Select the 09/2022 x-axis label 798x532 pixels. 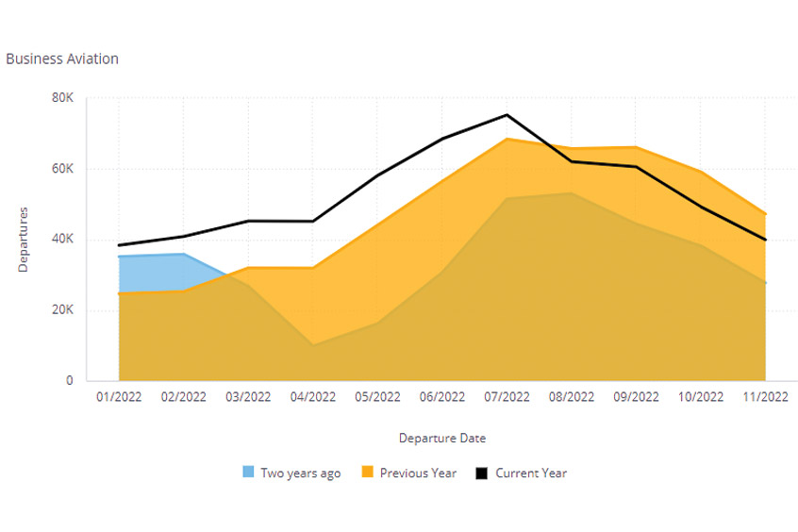[x=636, y=397]
